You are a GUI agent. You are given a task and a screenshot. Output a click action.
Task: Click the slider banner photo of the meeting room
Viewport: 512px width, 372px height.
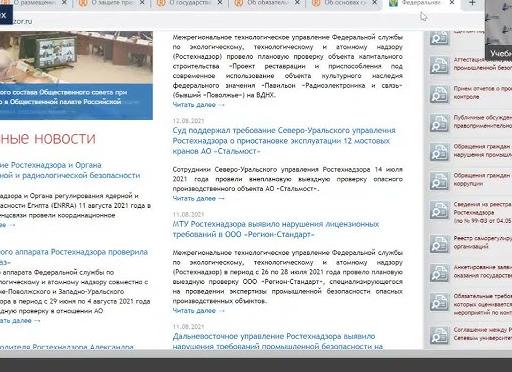76,57
